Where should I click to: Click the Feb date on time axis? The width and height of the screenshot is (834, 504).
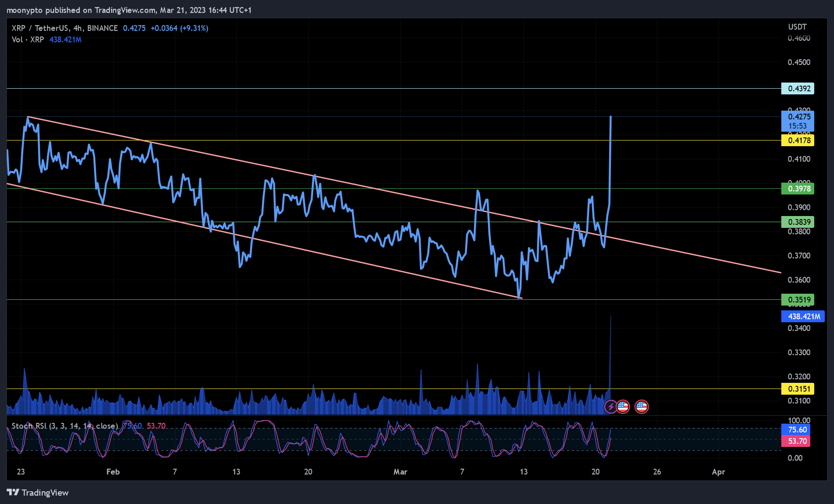tap(113, 472)
